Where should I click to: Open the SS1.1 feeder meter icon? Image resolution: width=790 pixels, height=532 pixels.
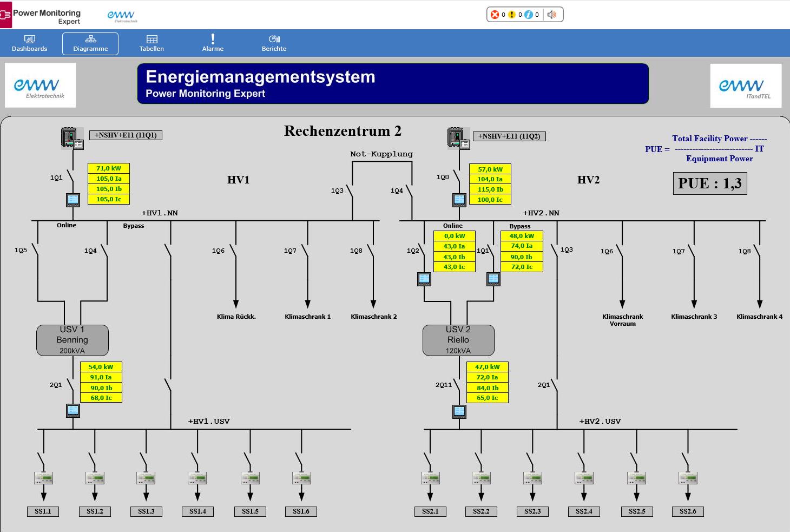(x=43, y=478)
